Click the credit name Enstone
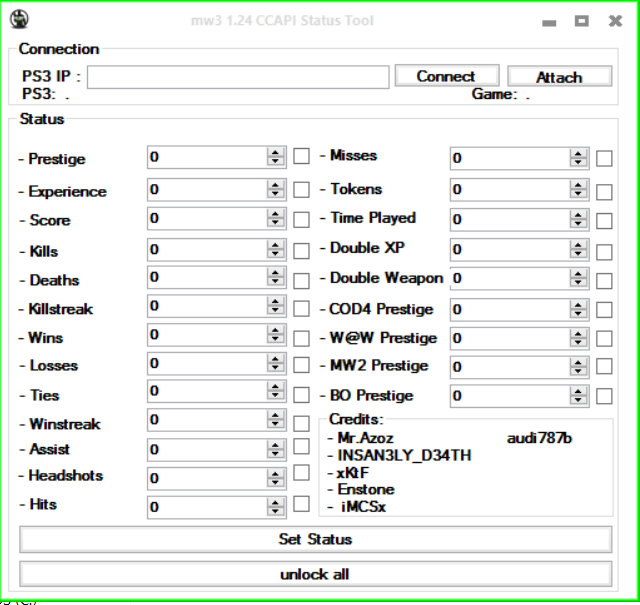The height and width of the screenshot is (605, 640). (366, 489)
